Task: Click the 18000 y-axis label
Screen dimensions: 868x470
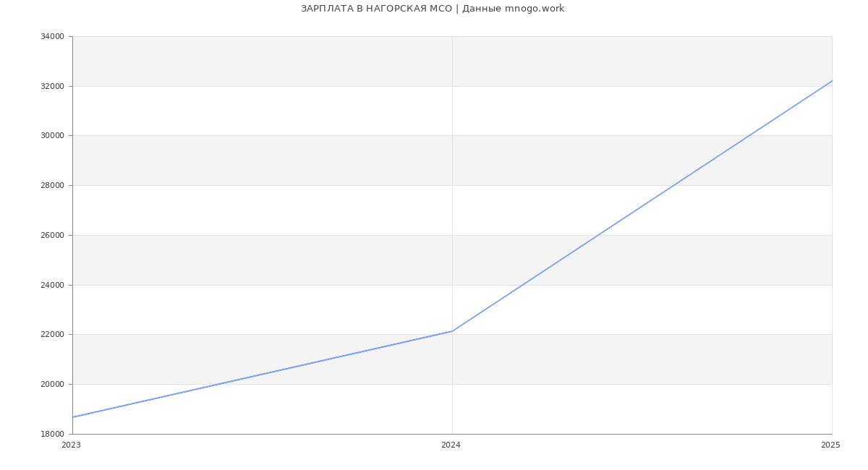Action: [x=52, y=434]
